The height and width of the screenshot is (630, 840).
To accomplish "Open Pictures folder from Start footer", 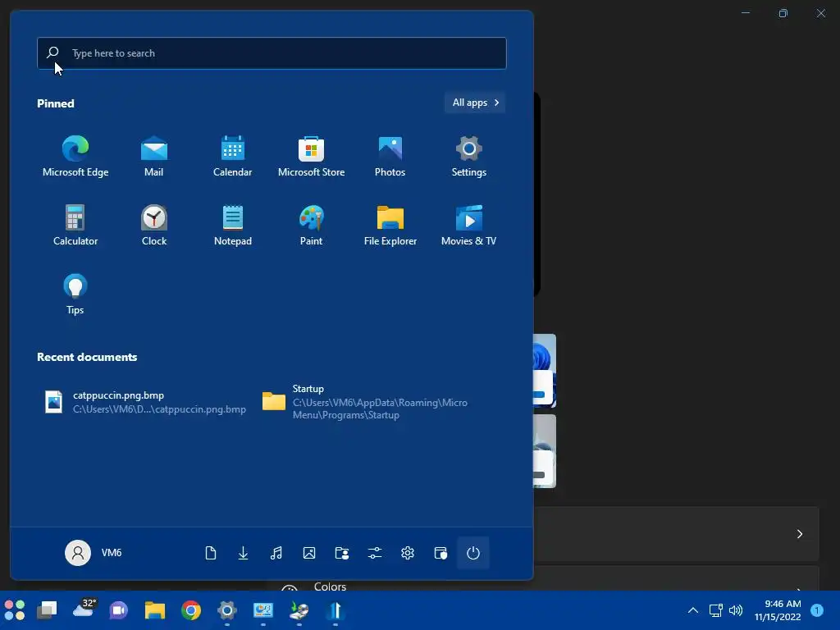I will 309,553.
